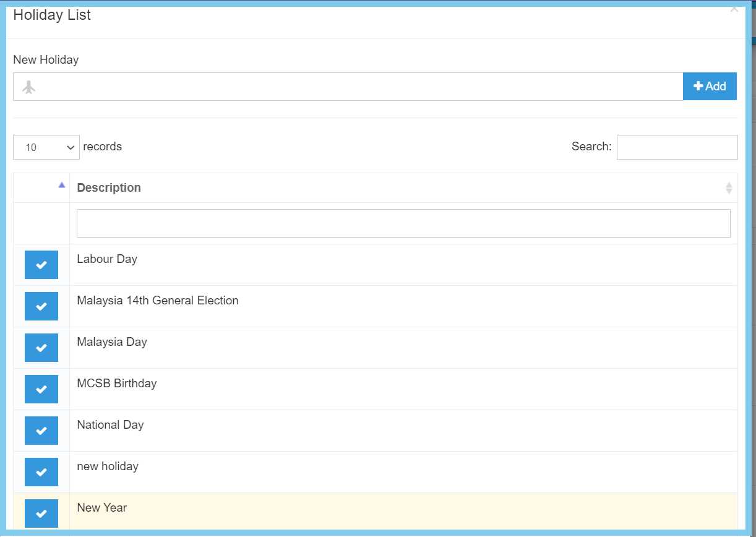Screen dimensions: 756x537
Task: Close the Holiday List dialog
Action: [734, 9]
